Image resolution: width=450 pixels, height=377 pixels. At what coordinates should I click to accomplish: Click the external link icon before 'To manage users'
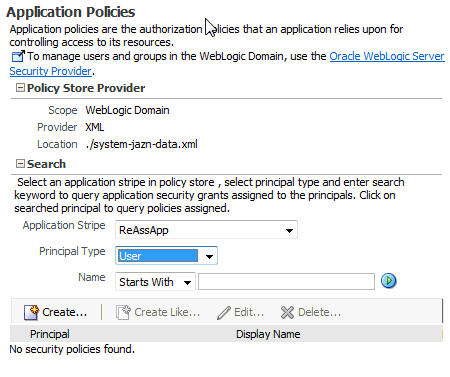point(18,56)
